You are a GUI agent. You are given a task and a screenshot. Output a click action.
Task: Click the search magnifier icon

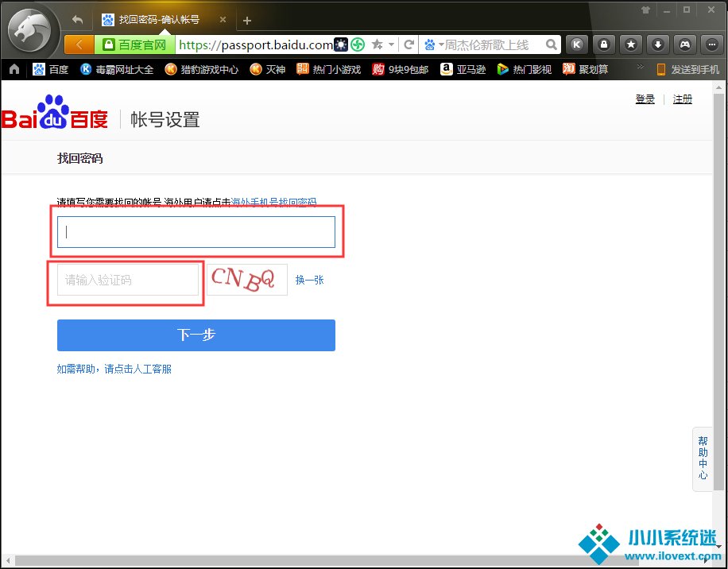coord(552,45)
